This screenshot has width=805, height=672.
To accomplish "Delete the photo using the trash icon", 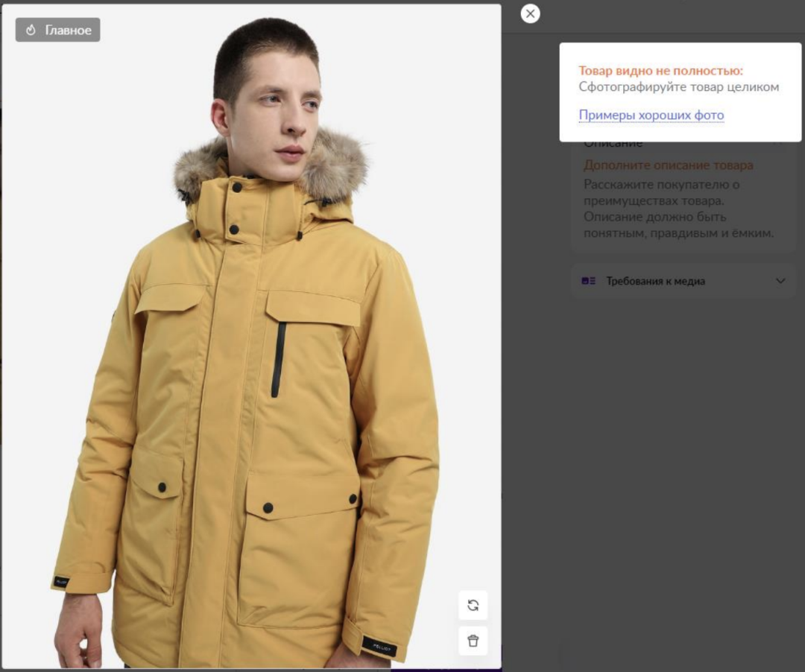I will tap(473, 641).
